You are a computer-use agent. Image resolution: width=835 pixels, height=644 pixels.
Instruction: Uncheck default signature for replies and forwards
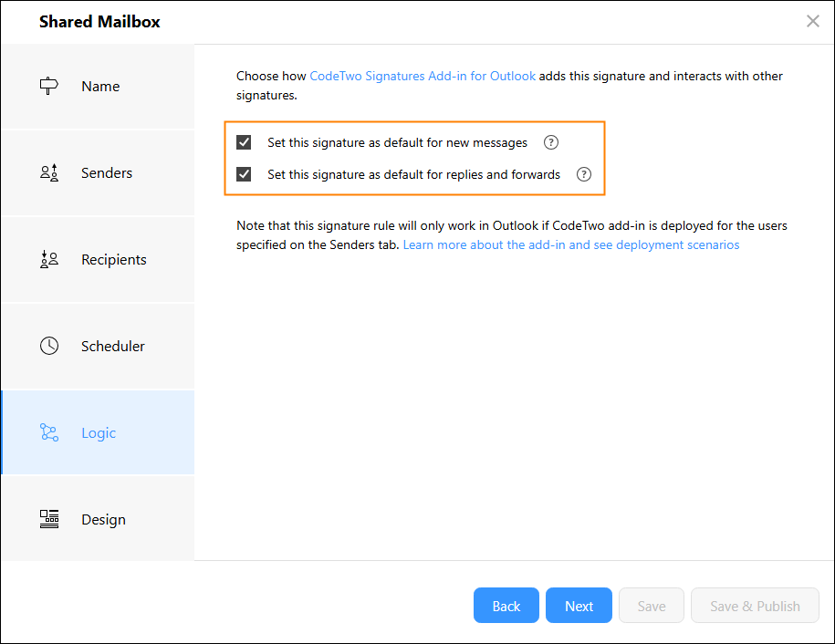coord(244,174)
